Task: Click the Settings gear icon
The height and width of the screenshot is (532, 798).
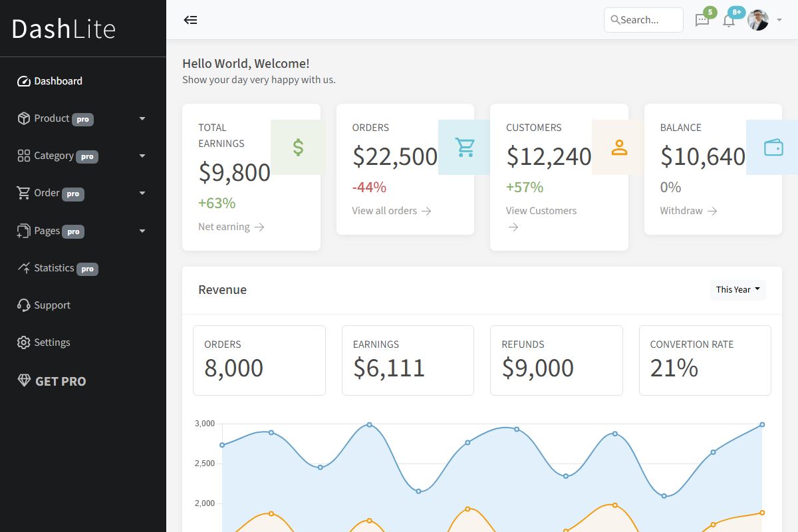Action: (24, 342)
